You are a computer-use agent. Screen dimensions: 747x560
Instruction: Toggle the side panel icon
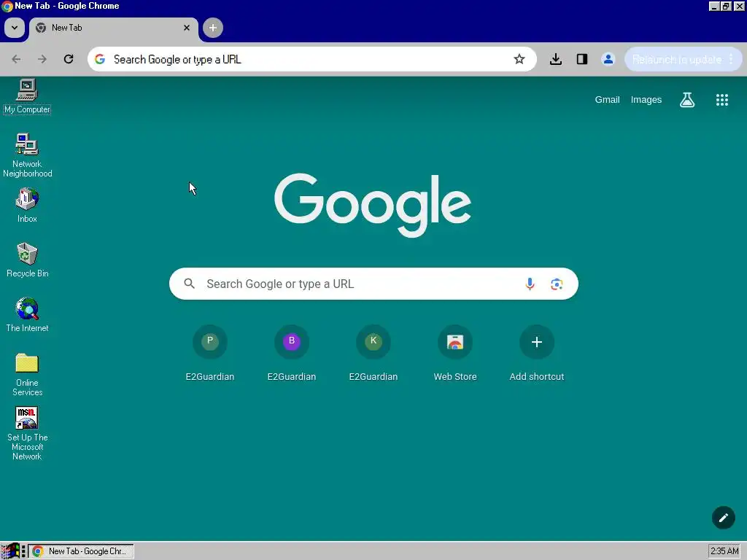click(581, 59)
